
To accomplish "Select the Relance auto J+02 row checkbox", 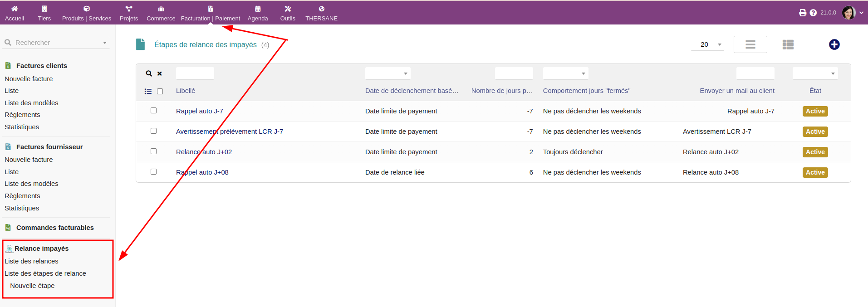I will 153,151.
